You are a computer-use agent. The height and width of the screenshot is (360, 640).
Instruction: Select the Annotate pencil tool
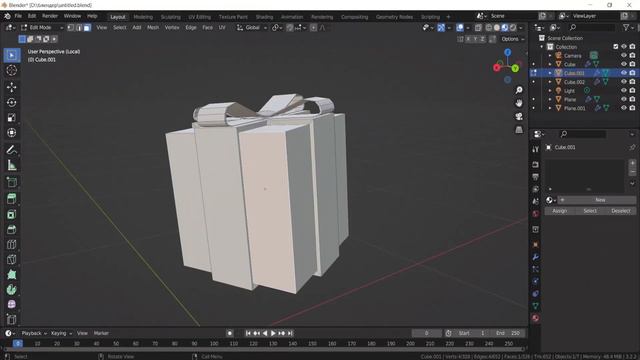(11, 150)
